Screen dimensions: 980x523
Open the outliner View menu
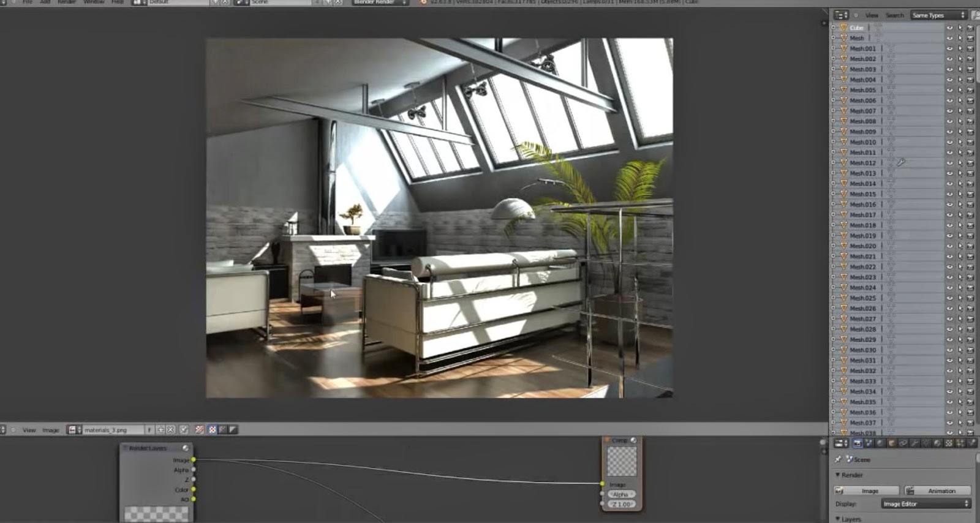872,15
